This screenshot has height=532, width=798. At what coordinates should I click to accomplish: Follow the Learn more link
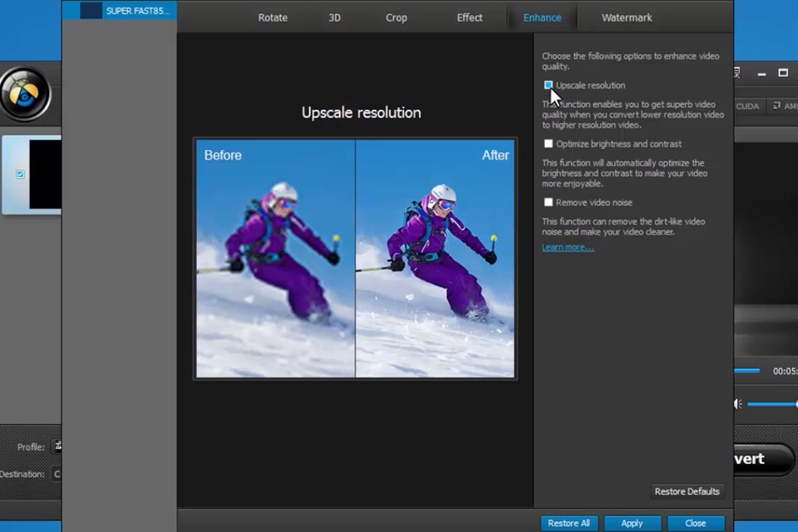click(x=568, y=247)
